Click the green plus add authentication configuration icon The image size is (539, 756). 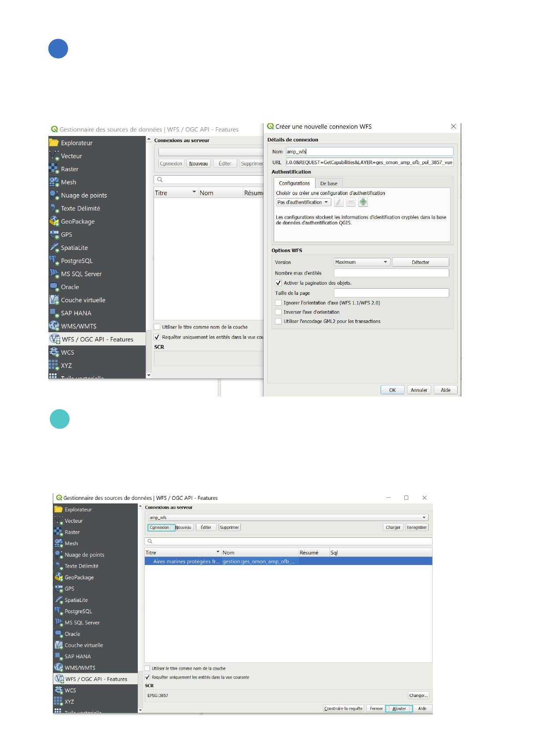(363, 202)
